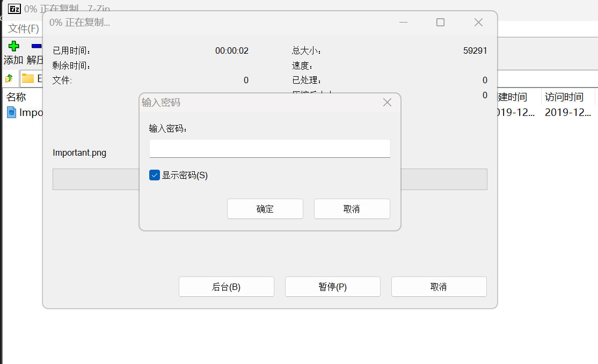Click the up-one-level folder arrow icon
Viewport: 598px width, 364px height.
click(9, 78)
